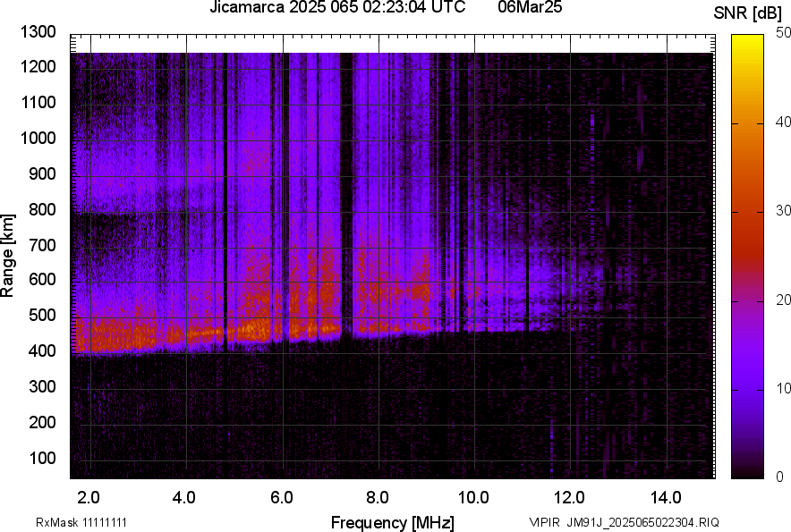The height and width of the screenshot is (532, 791).
Task: Click the 100 range tick label
Action: [41, 458]
